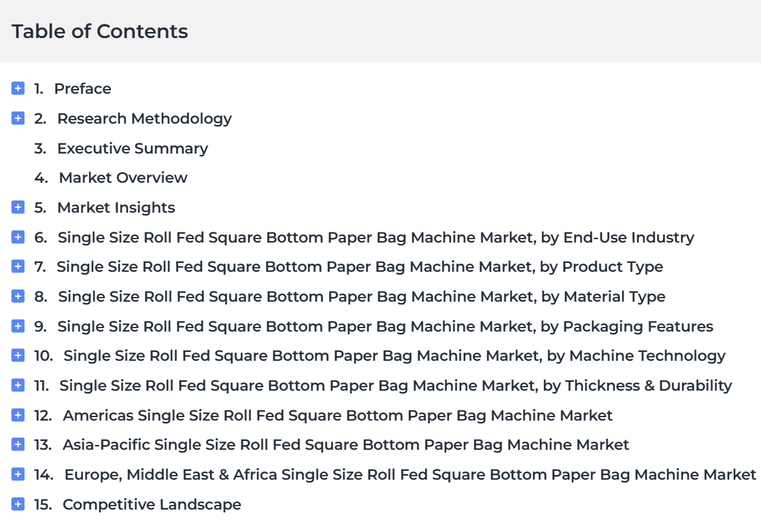Open the Competitive Landscape title text

click(x=152, y=504)
